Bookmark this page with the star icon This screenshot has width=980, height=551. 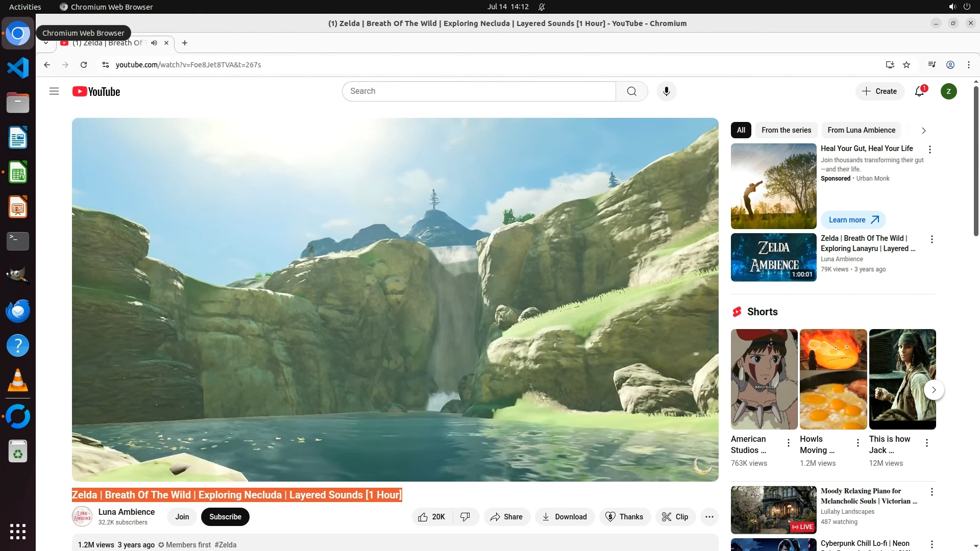pyautogui.click(x=906, y=65)
